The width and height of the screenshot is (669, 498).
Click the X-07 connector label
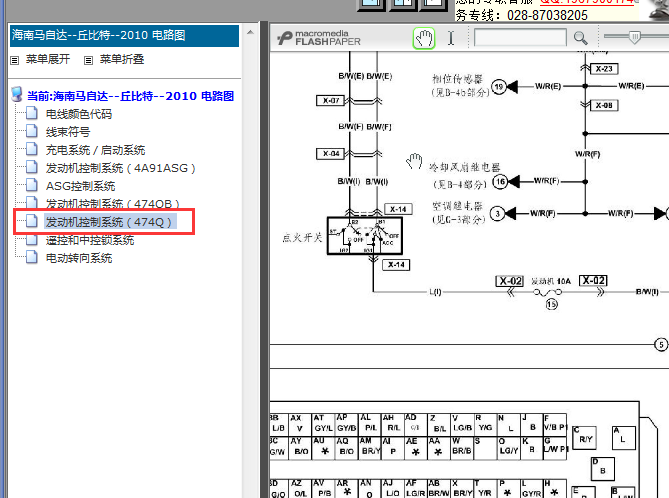[331, 101]
